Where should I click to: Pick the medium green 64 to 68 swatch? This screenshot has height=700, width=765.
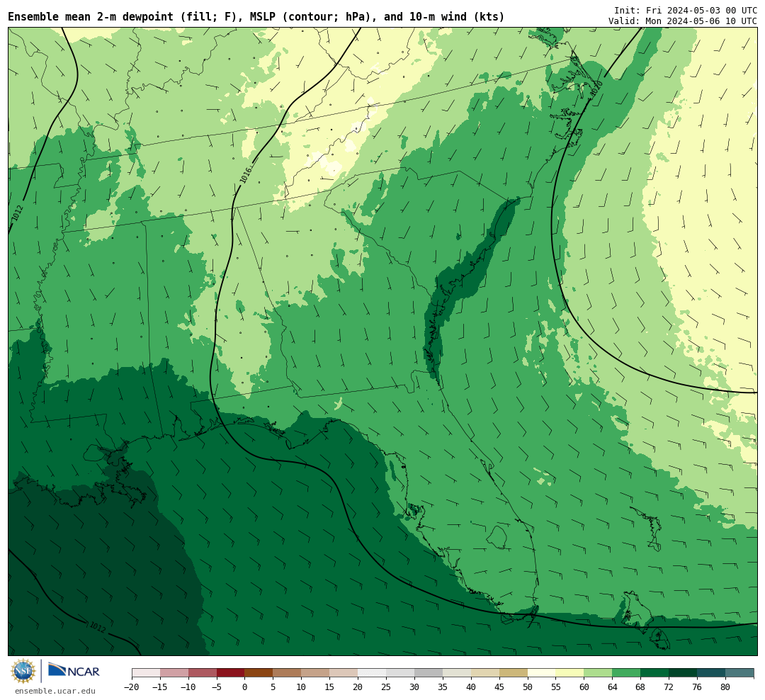[626, 672]
